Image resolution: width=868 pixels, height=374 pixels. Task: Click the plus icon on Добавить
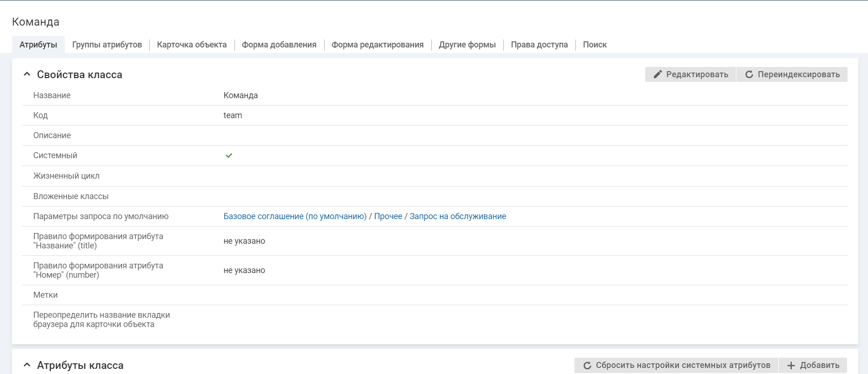pos(791,366)
